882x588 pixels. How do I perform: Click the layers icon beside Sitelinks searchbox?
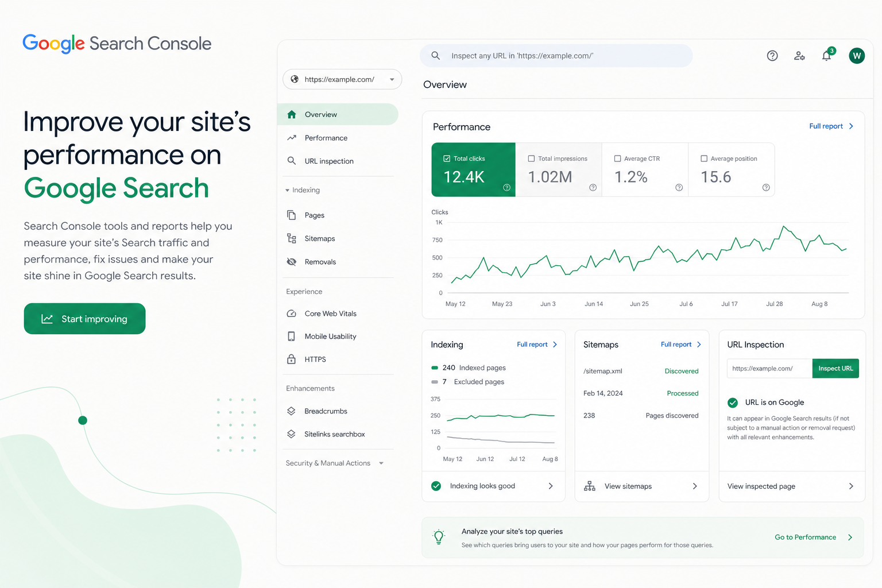click(292, 434)
